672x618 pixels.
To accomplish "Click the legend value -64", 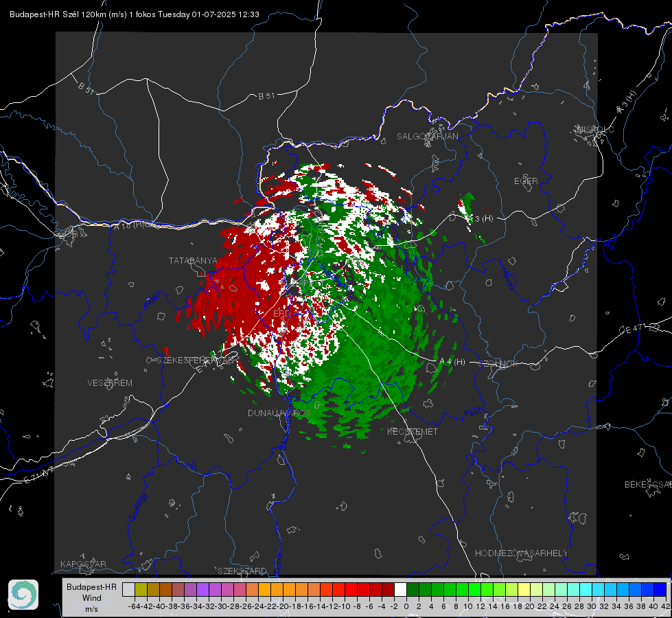I will (x=134, y=606).
